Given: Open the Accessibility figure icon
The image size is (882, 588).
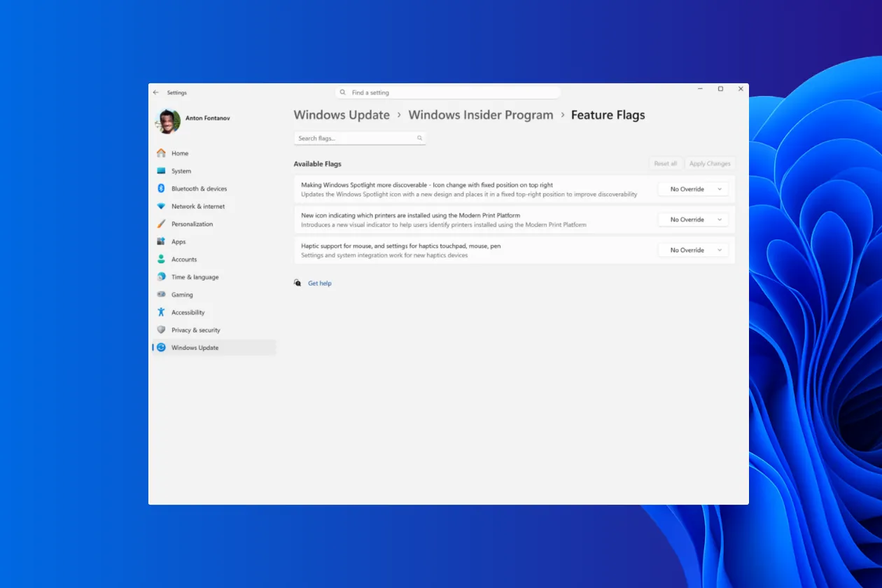Looking at the screenshot, I should click(x=161, y=312).
